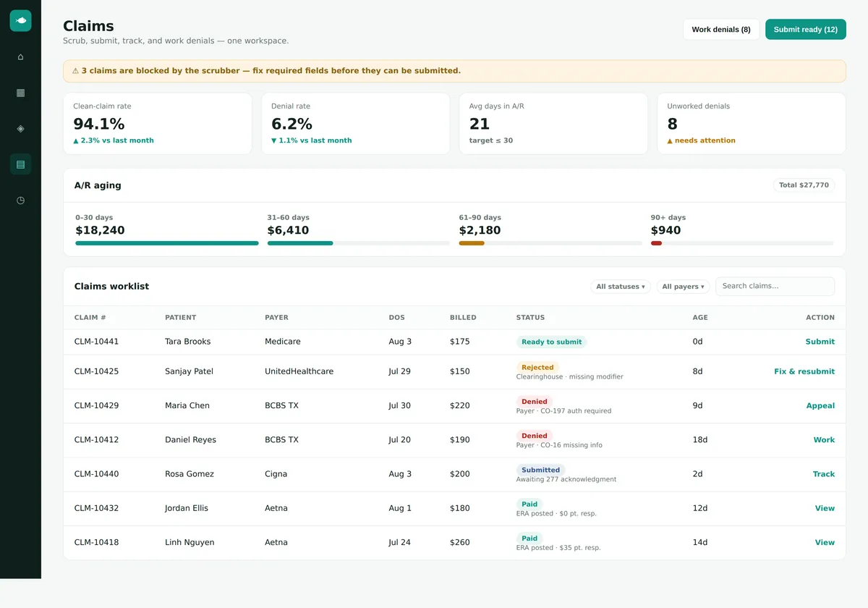
Task: Click patient name Sanjay Patel
Action: (x=189, y=371)
